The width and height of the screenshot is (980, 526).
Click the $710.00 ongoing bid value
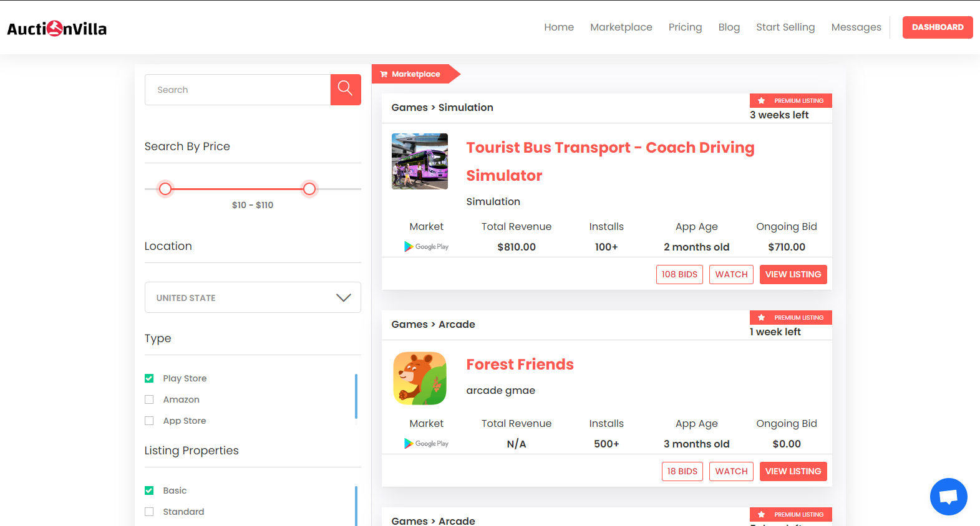tap(787, 247)
